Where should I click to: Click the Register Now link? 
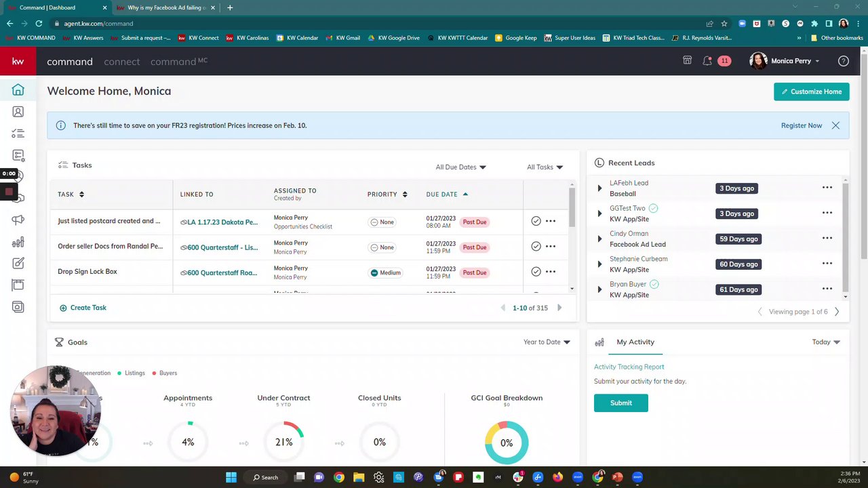(x=802, y=125)
